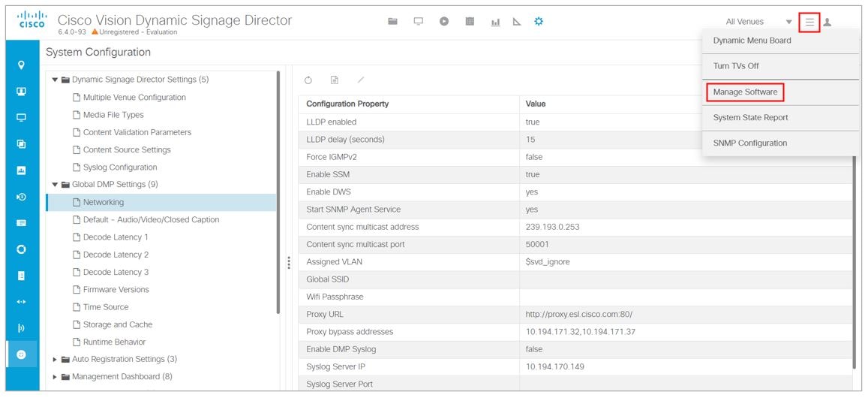Click the bar chart icon in the top toolbar

496,22
